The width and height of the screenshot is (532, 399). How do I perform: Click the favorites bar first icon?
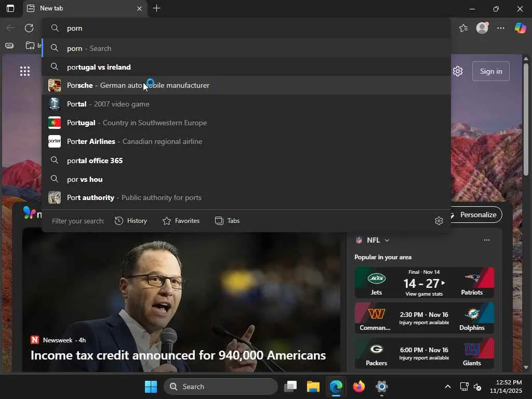pos(9,46)
